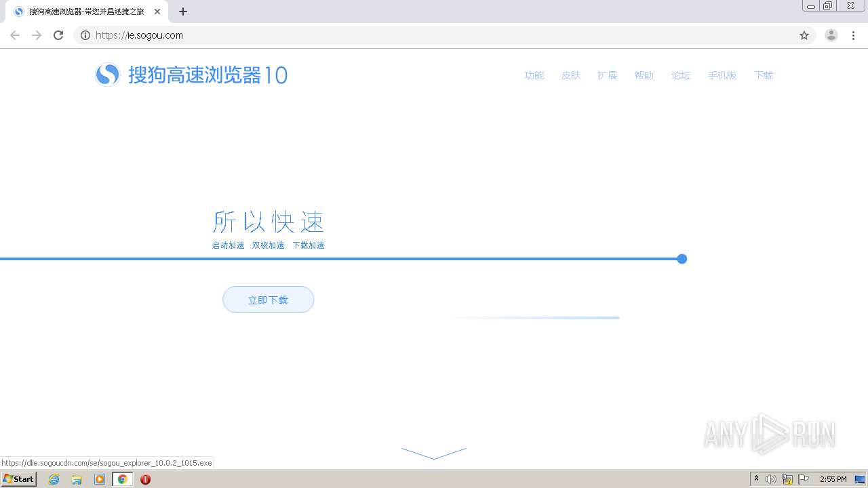The height and width of the screenshot is (488, 868).
Task: Click the browser forward arrow
Action: 37,35
